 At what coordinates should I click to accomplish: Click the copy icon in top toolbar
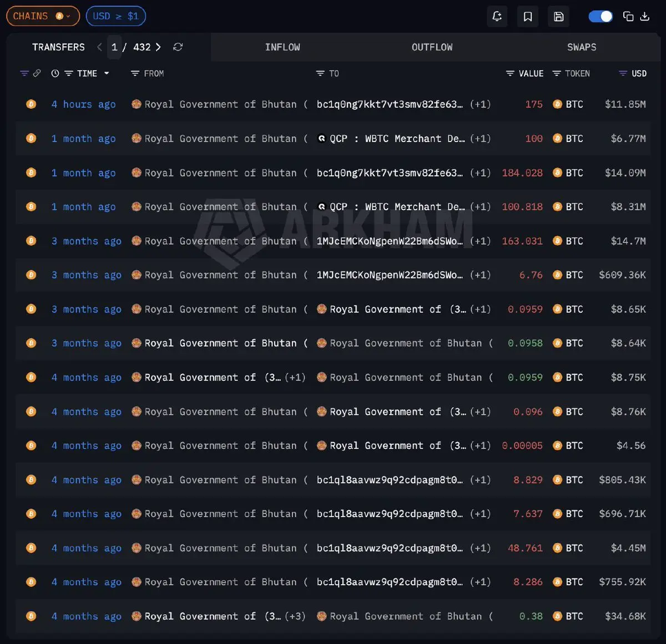tap(628, 16)
